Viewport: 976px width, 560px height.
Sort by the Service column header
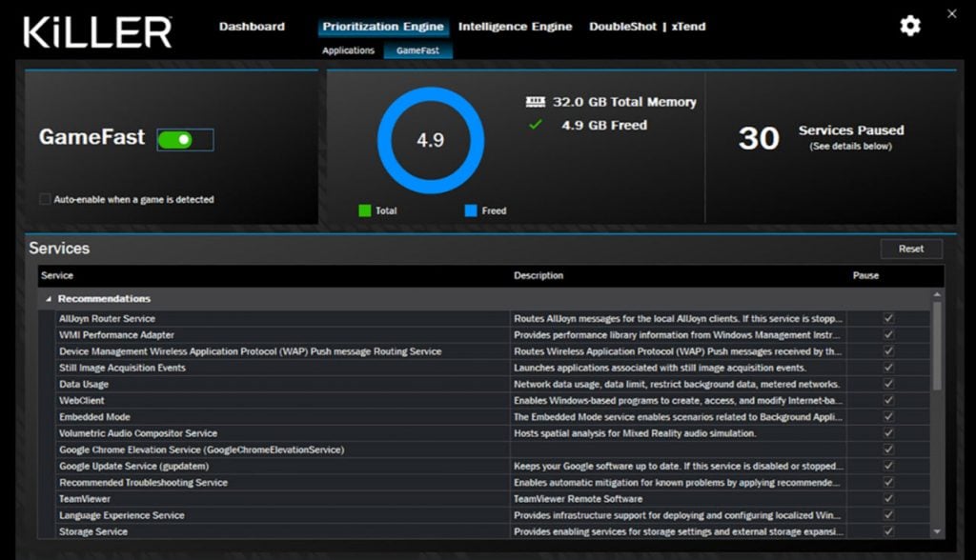[57, 276]
